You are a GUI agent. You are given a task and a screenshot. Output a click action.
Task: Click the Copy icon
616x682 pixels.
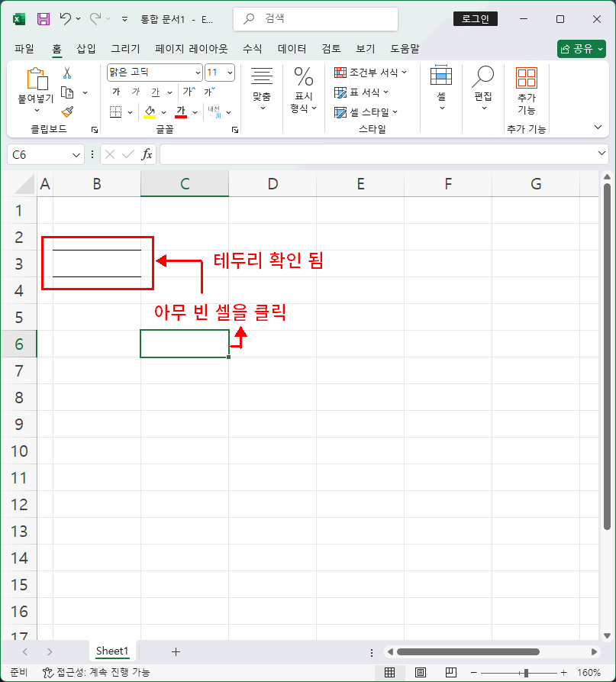pyautogui.click(x=67, y=92)
